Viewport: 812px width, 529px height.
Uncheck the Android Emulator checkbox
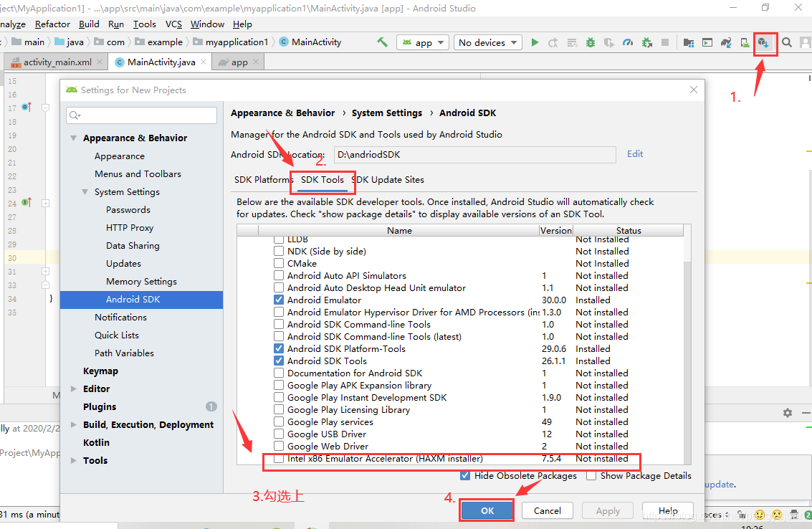(279, 300)
